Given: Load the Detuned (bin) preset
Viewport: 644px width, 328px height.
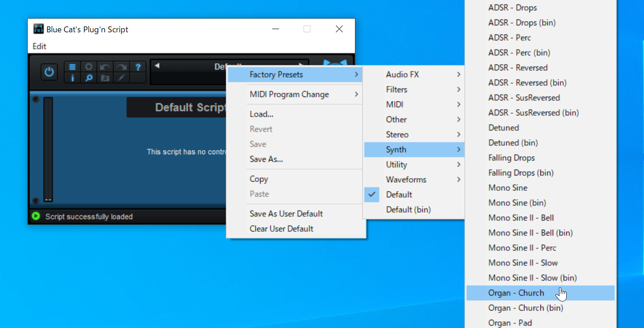Looking at the screenshot, I should [x=540, y=143].
